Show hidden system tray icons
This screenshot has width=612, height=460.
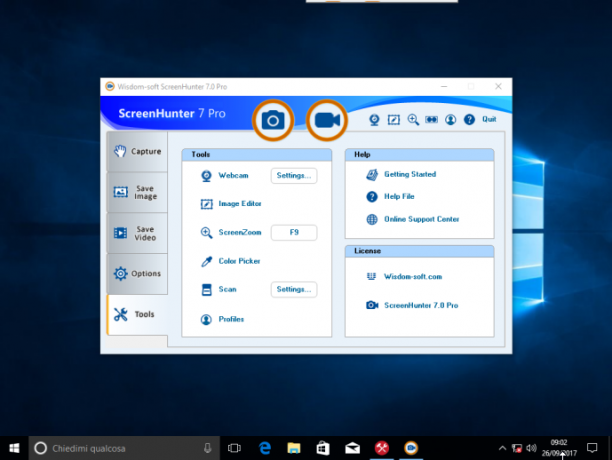(x=502, y=448)
